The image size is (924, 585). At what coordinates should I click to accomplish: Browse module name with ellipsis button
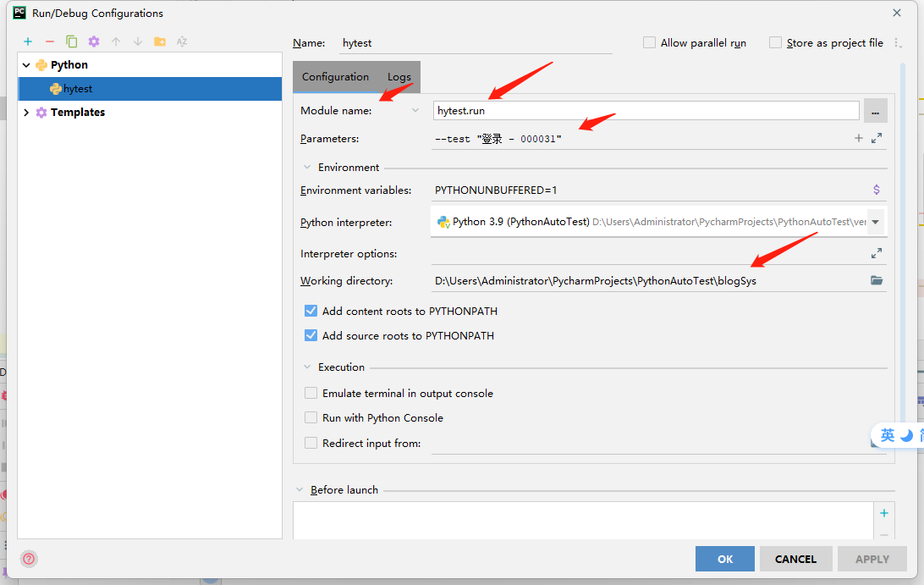point(875,111)
